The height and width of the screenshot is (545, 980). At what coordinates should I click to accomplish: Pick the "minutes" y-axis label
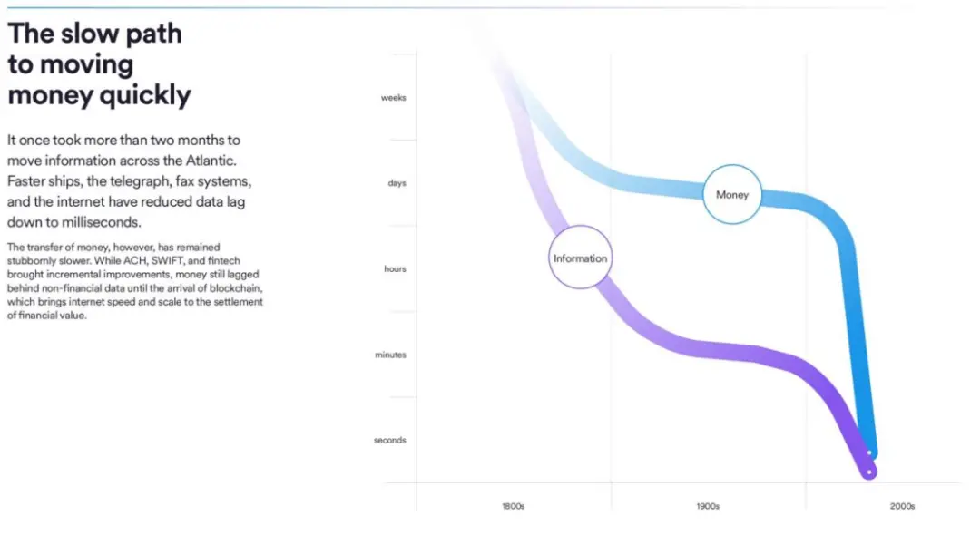click(x=390, y=355)
